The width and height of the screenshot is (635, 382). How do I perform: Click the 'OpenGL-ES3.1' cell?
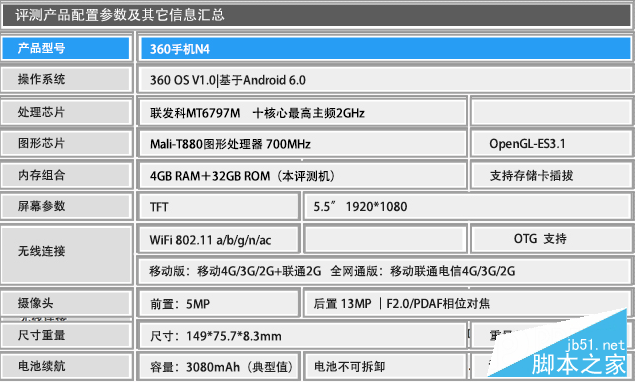pos(551,144)
